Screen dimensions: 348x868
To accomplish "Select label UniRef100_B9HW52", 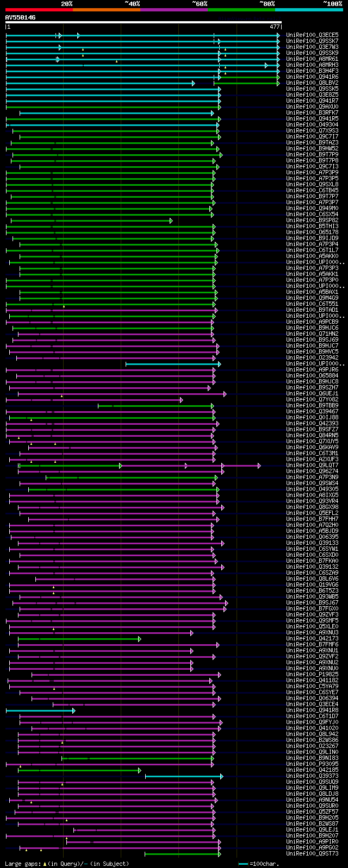I will coord(312,148).
